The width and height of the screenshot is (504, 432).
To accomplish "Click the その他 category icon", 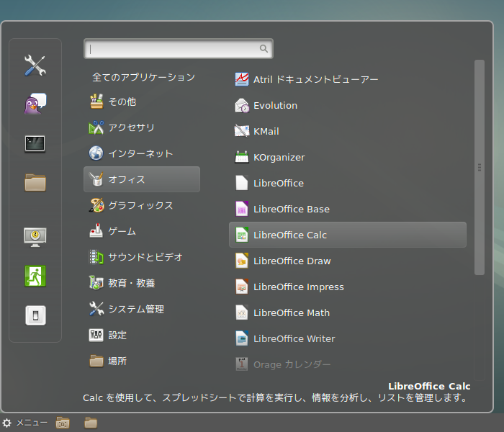I will pos(96,102).
